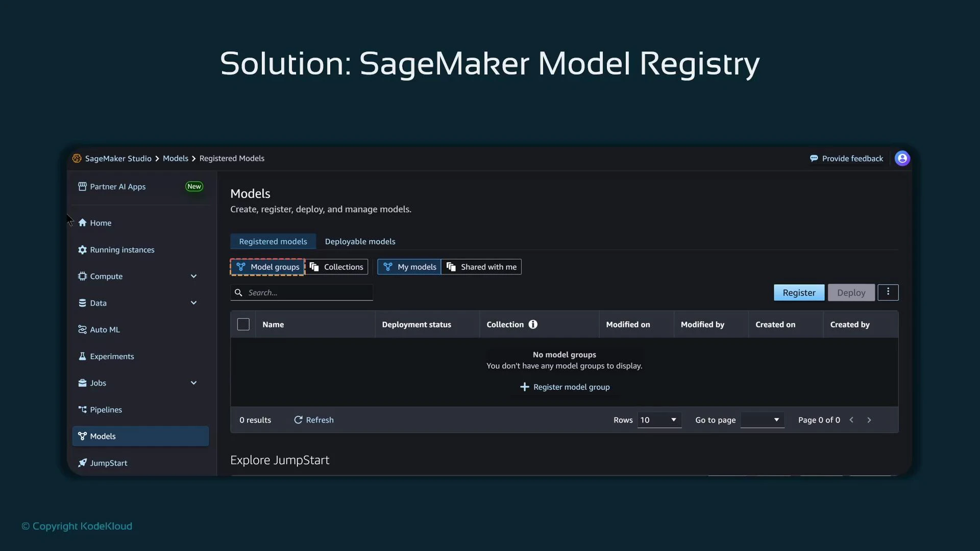Select JumpStart from the sidebar
Viewport: 980px width, 551px height.
[109, 463]
